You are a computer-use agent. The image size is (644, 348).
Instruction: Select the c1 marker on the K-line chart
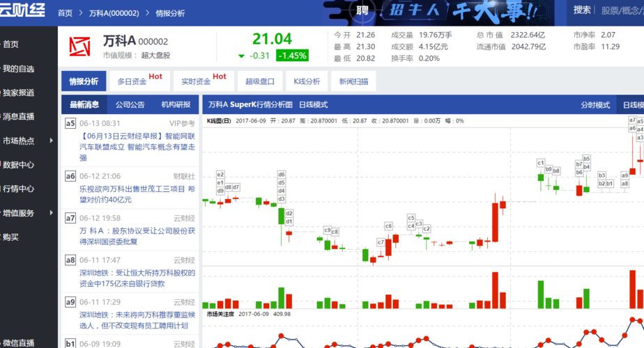tap(541, 163)
